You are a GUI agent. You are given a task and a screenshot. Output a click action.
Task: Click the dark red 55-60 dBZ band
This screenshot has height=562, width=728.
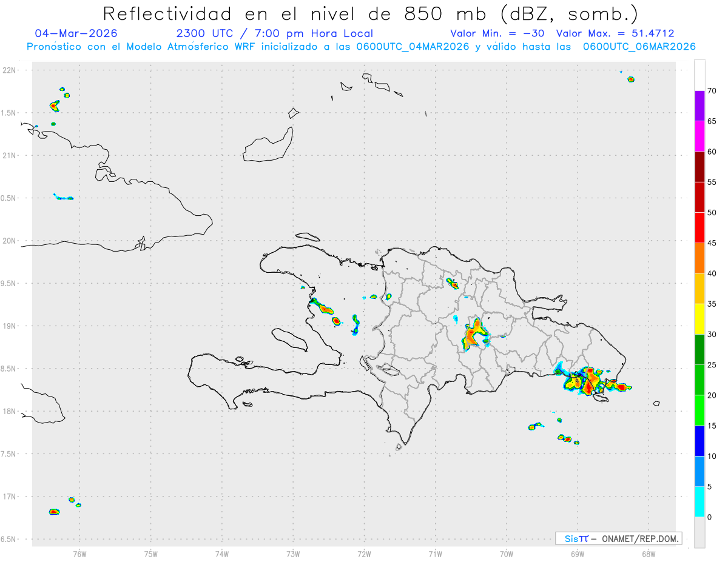point(699,167)
